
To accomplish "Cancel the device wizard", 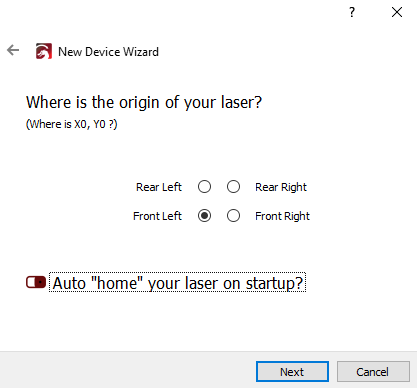I will click(373, 372).
